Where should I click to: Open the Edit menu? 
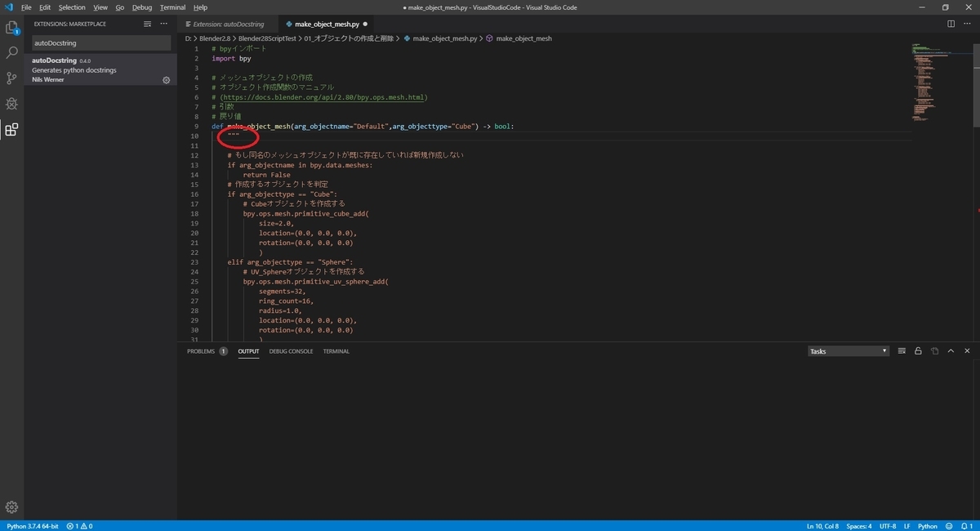(45, 7)
